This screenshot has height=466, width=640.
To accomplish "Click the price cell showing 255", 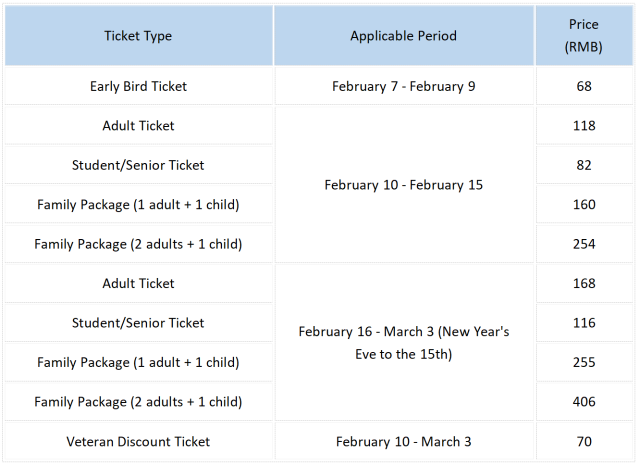I will click(585, 362).
